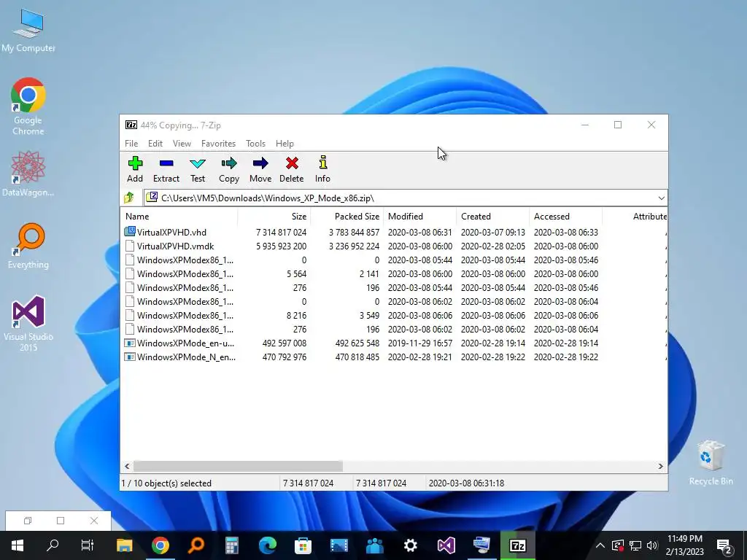Viewport: 747px width, 560px height.
Task: Click the Info toolbar icon
Action: (322, 169)
